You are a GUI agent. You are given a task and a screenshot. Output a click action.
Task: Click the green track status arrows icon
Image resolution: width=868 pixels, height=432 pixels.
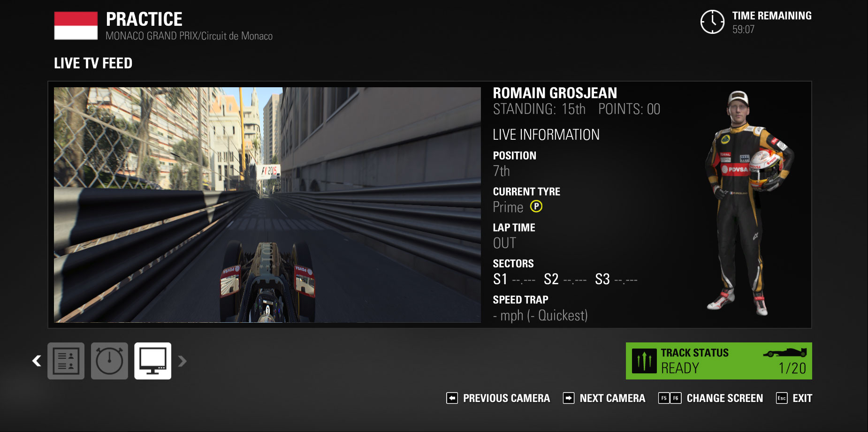(644, 361)
